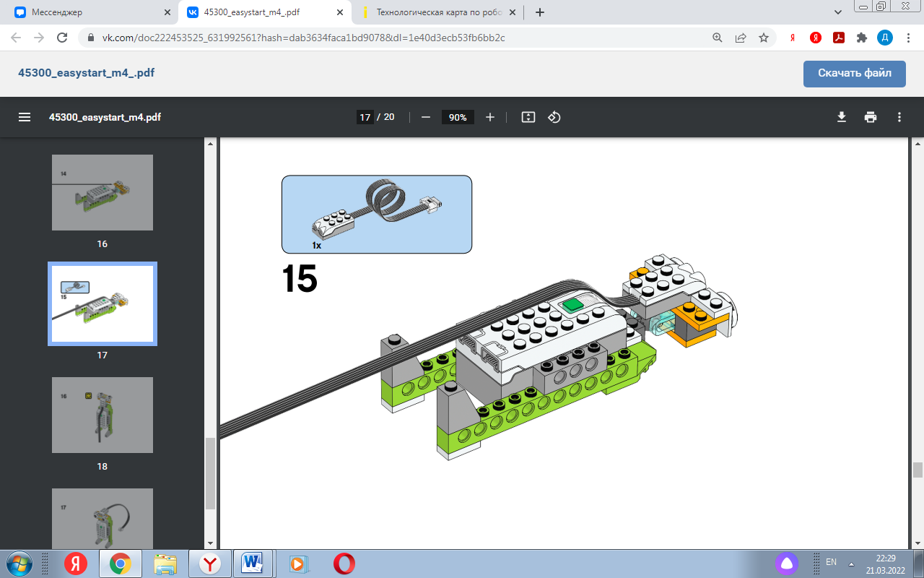This screenshot has width=924, height=578.
Task: Click the thumbnail panel scroll-down arrow
Action: click(211, 543)
